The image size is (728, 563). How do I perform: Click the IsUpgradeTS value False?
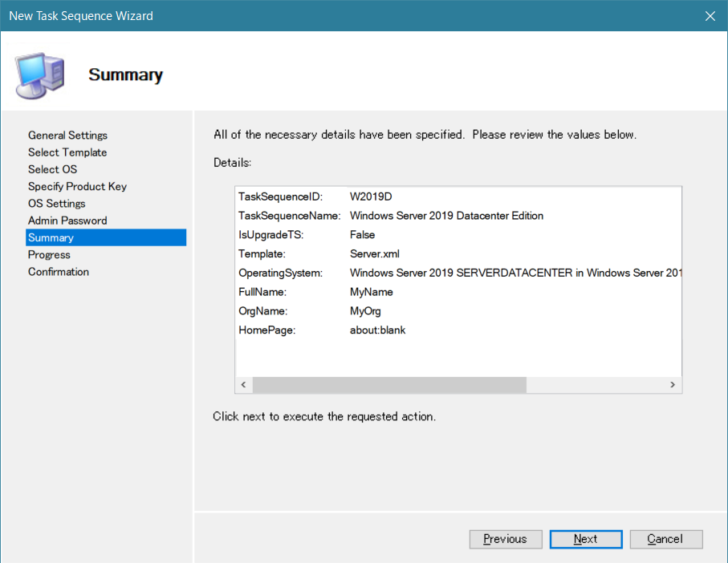(362, 235)
